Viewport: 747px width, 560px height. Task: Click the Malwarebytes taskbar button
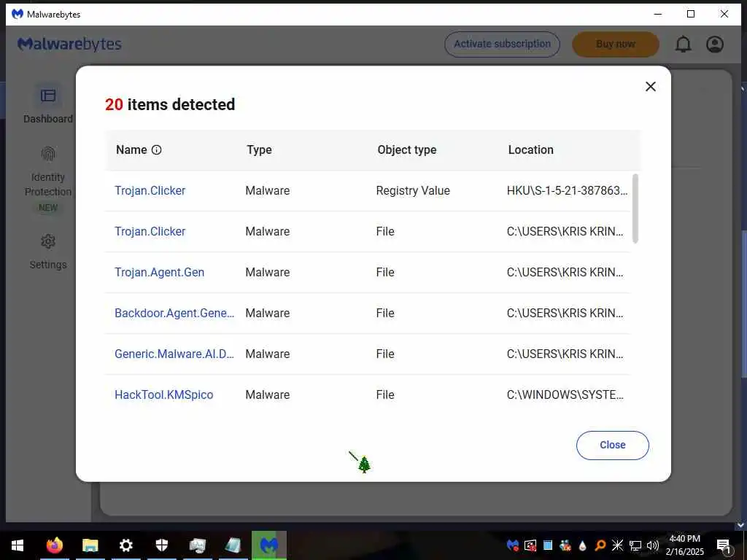[269, 545]
